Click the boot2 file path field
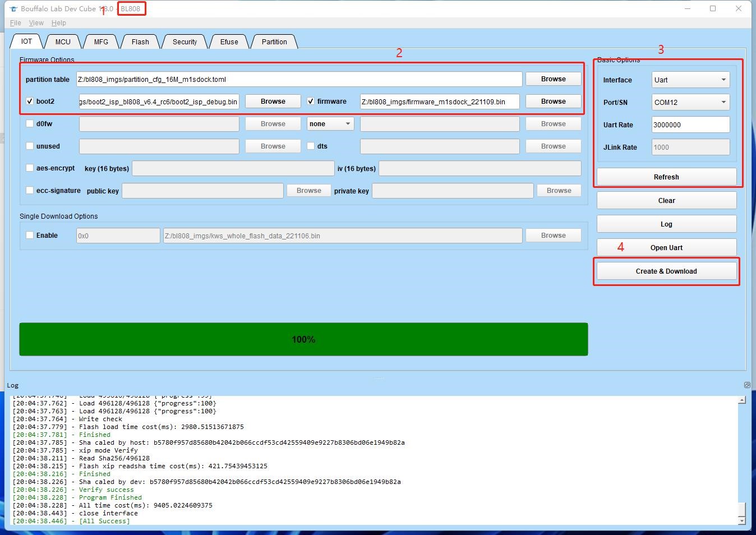756x535 pixels. 159,102
